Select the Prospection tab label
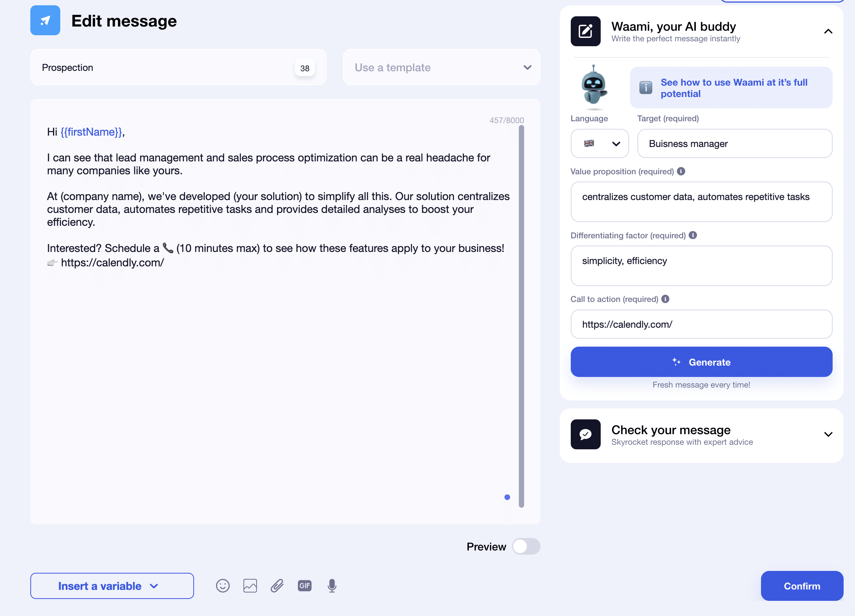Image resolution: width=855 pixels, height=616 pixels. click(67, 66)
